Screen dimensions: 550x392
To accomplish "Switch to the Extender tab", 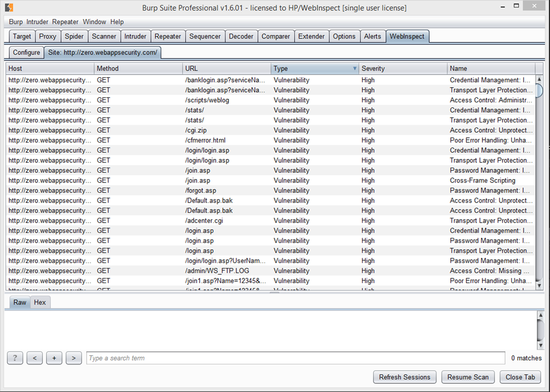I will click(311, 36).
